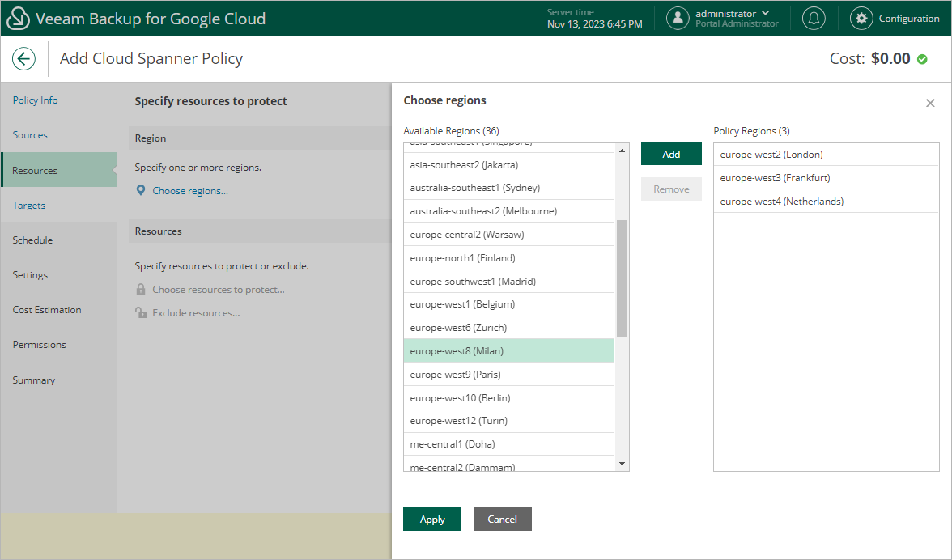Select europe-west9 (Paris) in available regions
This screenshot has width=952, height=560.
[455, 375]
